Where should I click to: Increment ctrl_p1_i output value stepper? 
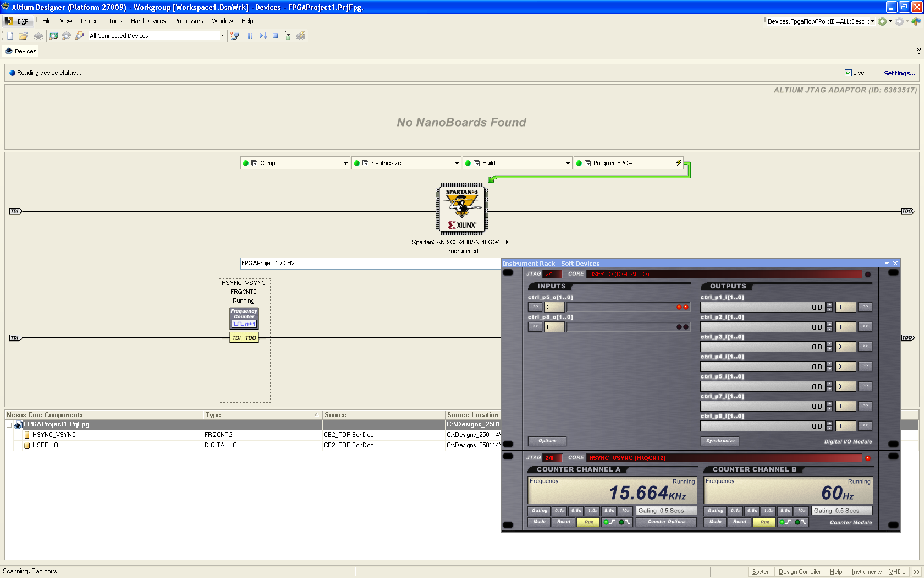click(829, 305)
